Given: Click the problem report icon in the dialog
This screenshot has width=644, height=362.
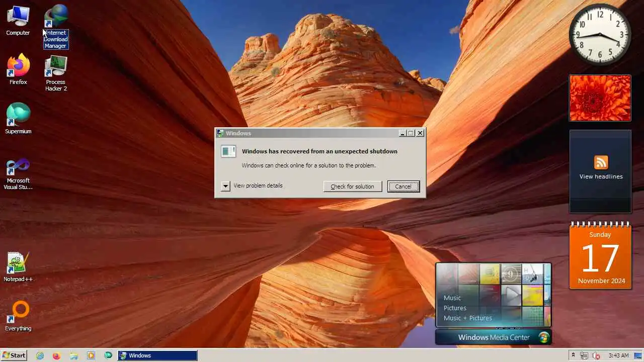Looking at the screenshot, I should click(228, 151).
